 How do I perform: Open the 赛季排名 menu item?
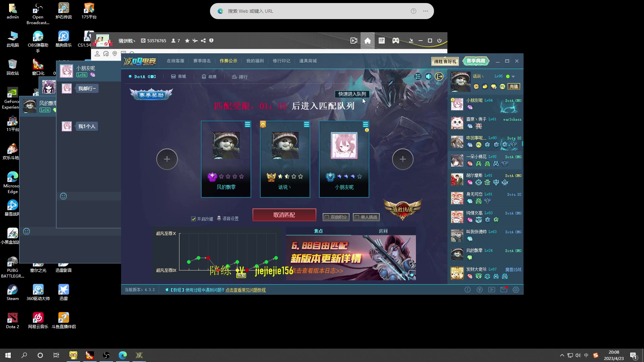[202, 61]
